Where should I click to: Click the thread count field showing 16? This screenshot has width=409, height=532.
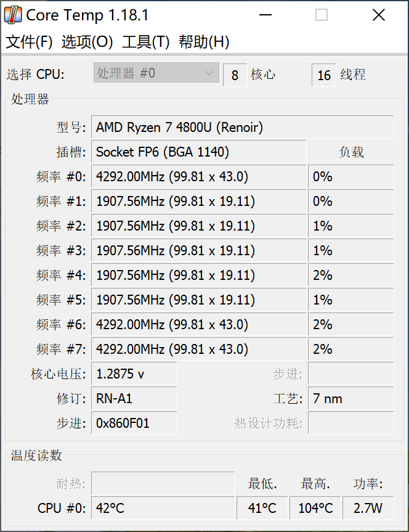(324, 75)
